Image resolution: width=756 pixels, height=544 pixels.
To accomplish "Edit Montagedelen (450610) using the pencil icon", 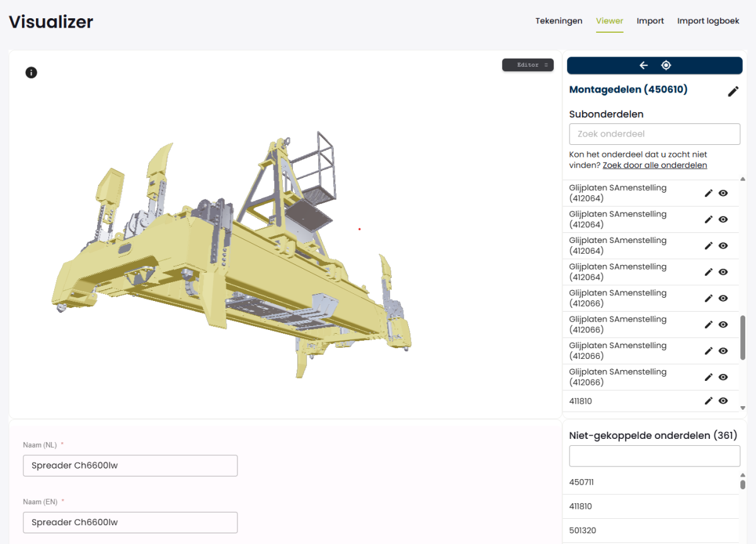I will (733, 91).
